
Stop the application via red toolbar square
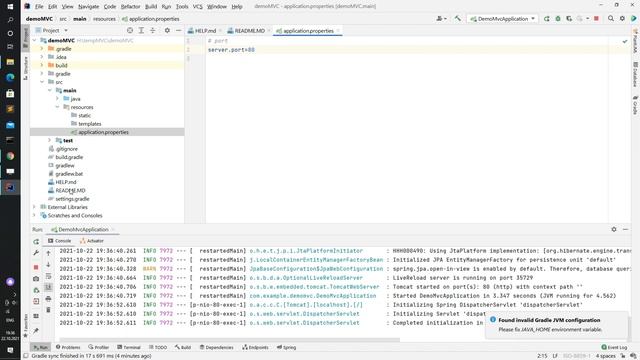coord(596,18)
